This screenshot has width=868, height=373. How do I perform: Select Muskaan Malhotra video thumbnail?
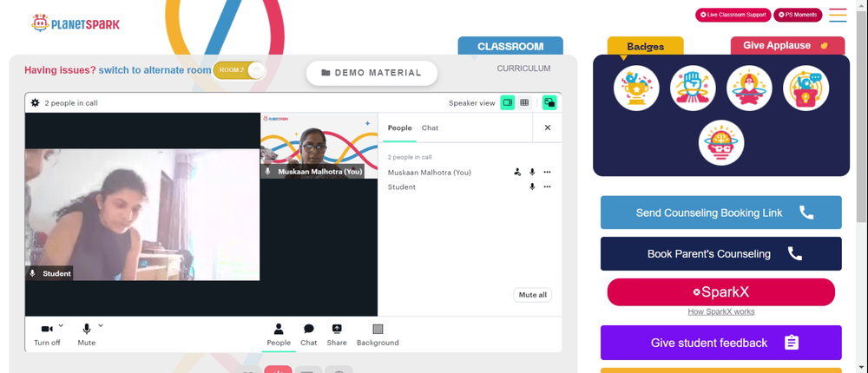[319, 146]
